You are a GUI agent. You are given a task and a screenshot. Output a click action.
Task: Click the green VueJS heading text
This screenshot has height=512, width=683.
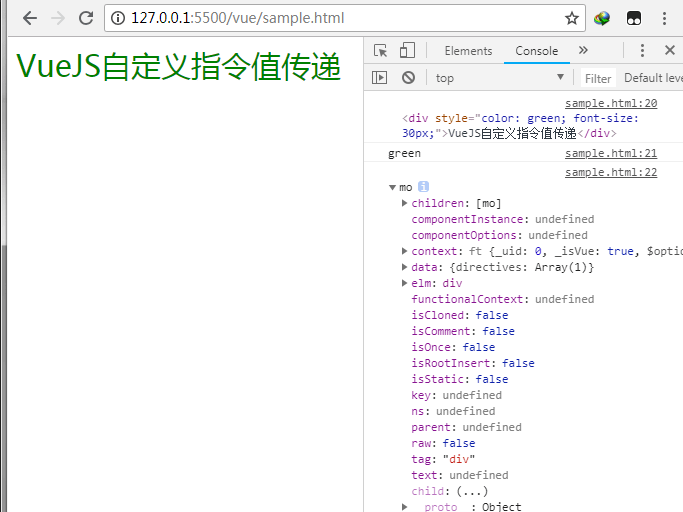pyautogui.click(x=178, y=66)
